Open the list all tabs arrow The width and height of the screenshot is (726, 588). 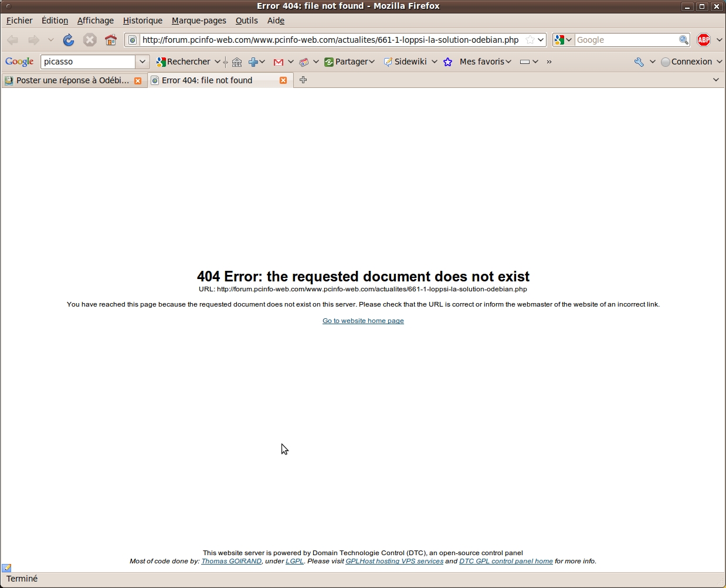[716, 80]
